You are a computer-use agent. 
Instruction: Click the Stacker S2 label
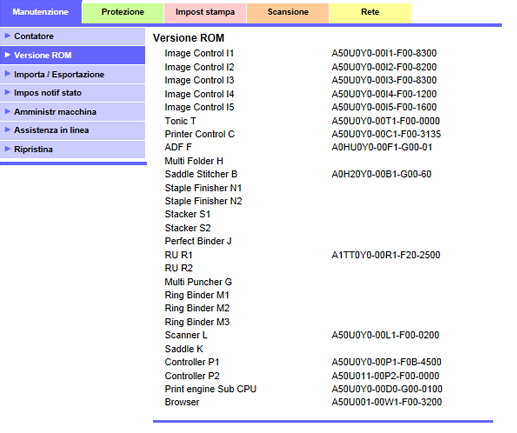188,228
